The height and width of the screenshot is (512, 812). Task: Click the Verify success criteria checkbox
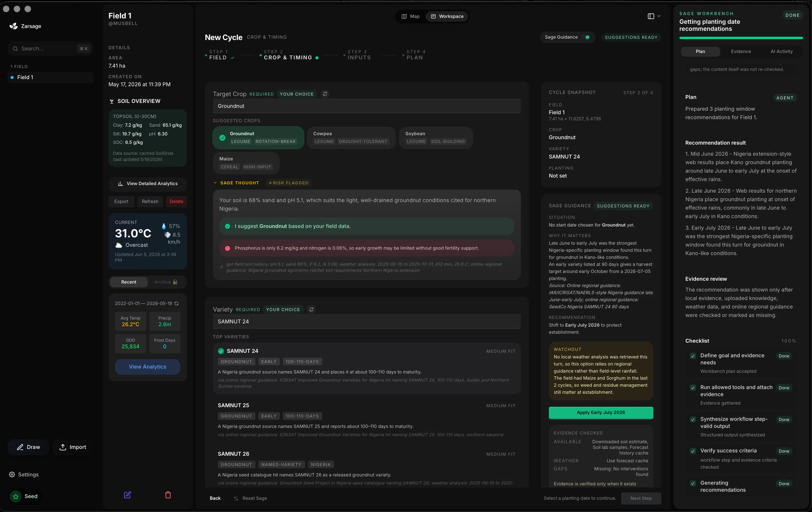pyautogui.click(x=693, y=451)
